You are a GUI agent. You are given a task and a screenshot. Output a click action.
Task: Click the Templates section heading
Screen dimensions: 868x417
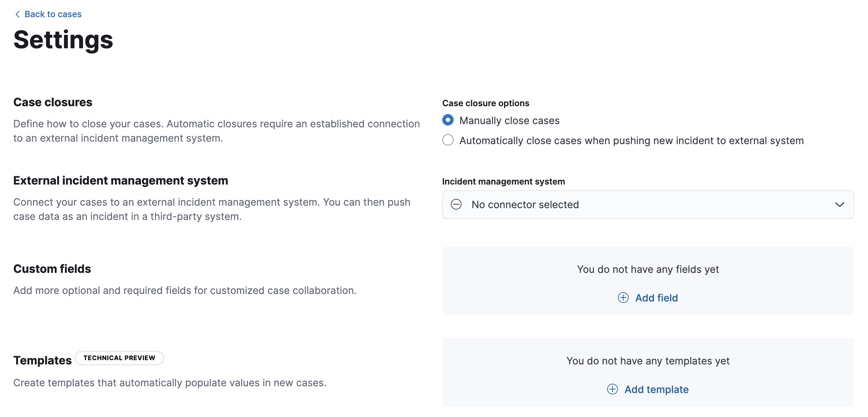pos(42,360)
